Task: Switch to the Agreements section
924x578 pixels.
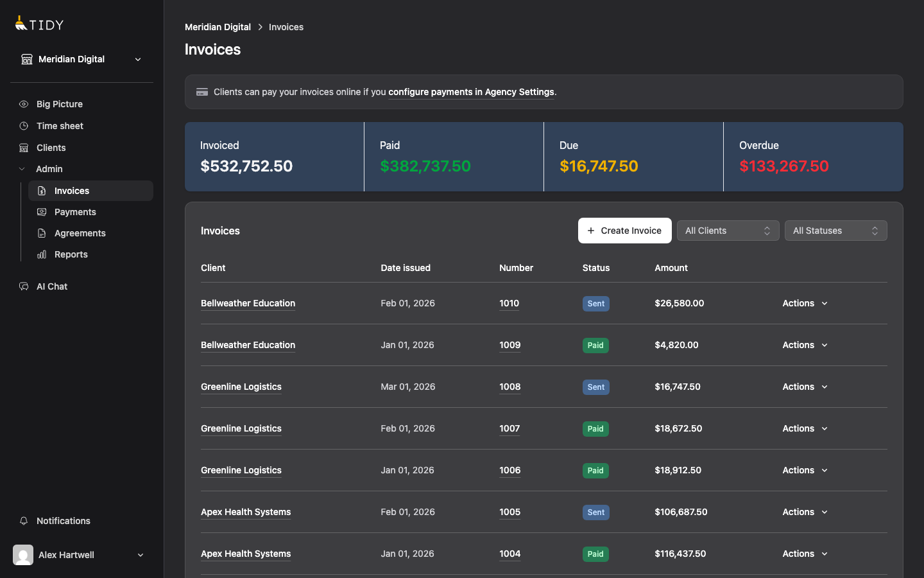Action: click(x=78, y=233)
